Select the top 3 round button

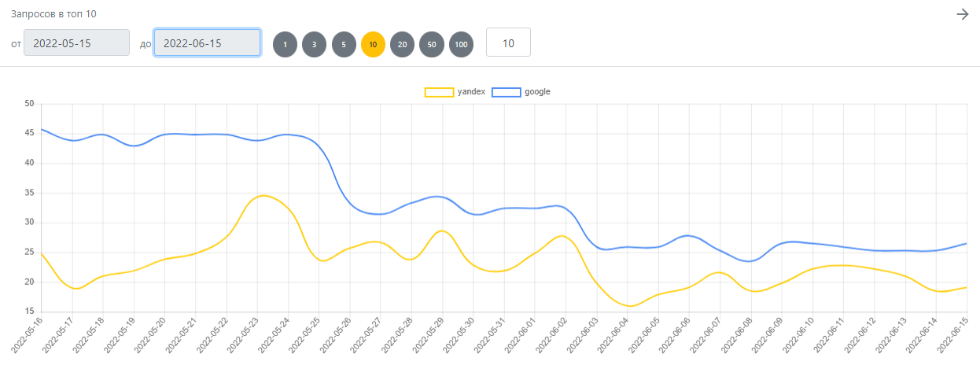point(314,45)
